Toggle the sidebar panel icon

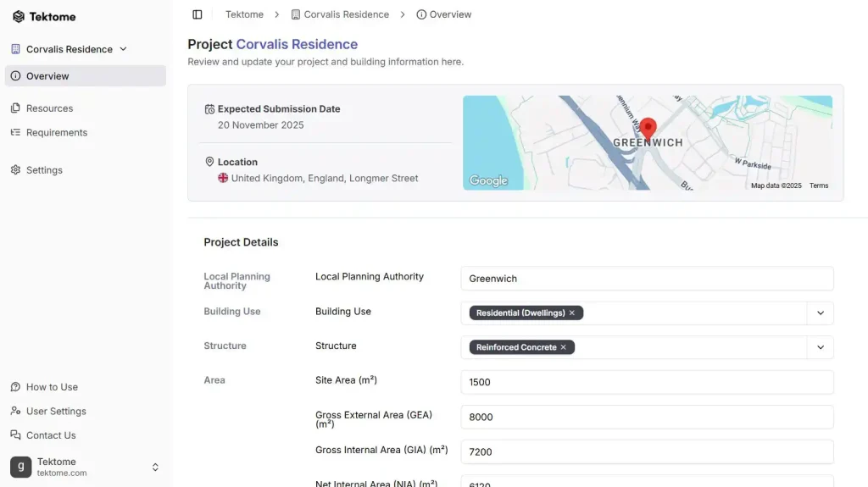198,14
